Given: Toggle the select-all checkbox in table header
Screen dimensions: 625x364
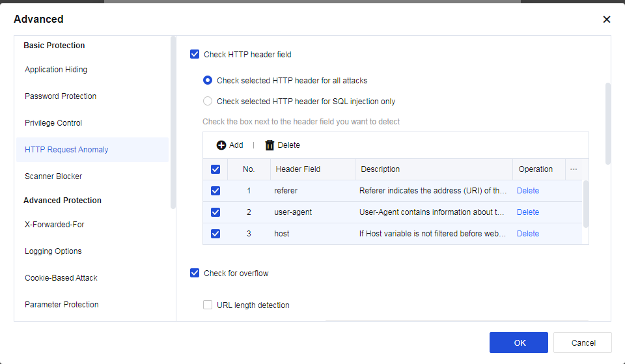Looking at the screenshot, I should tap(215, 169).
